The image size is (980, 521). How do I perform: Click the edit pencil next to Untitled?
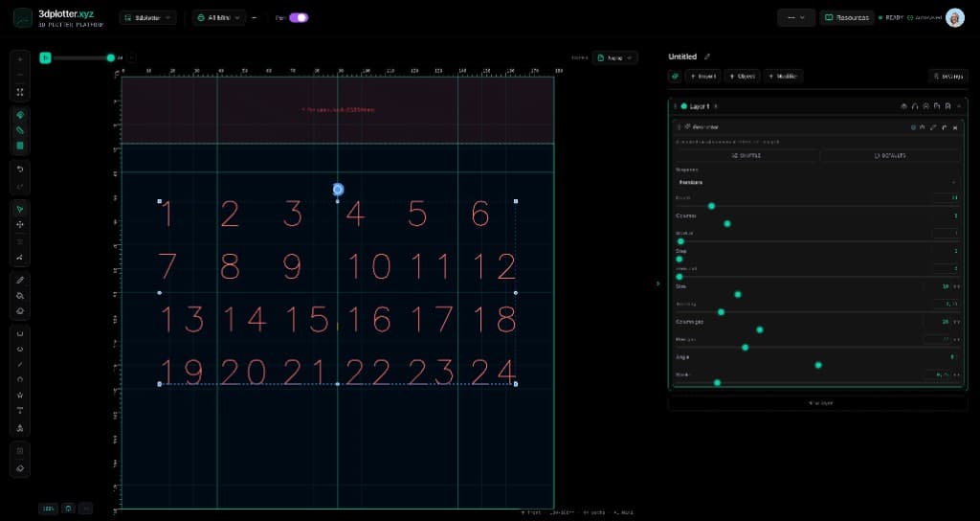tap(707, 57)
